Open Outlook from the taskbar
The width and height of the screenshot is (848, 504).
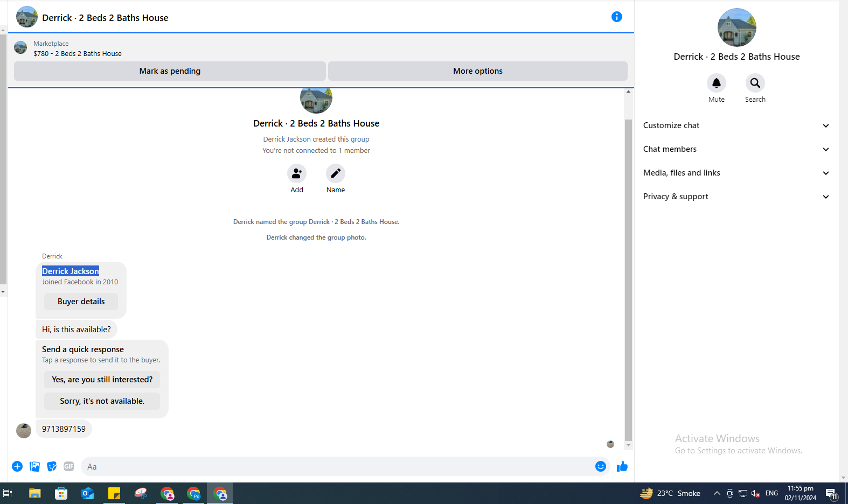(88, 493)
